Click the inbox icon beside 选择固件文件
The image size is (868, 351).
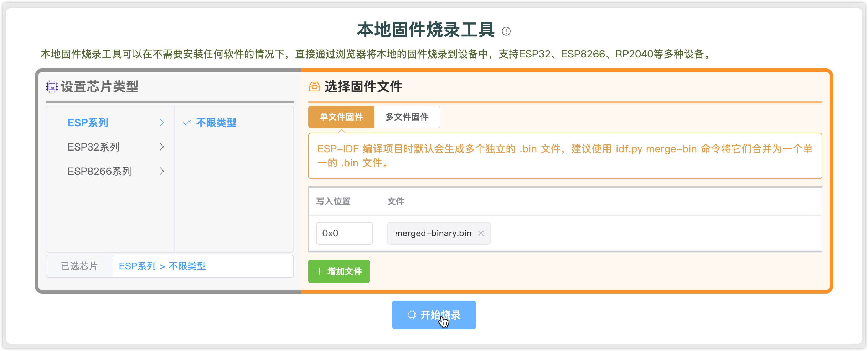click(314, 86)
